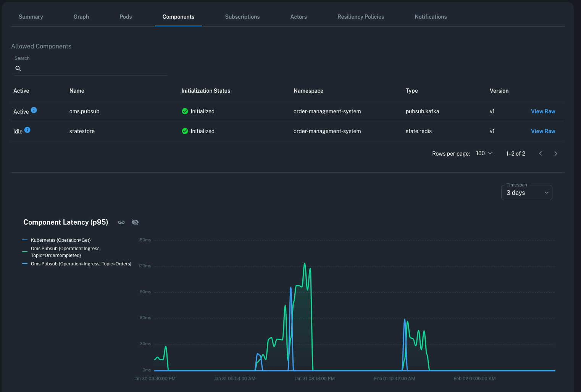Open the Rows per page dropdown
Image resolution: width=581 pixels, height=392 pixels.
484,153
